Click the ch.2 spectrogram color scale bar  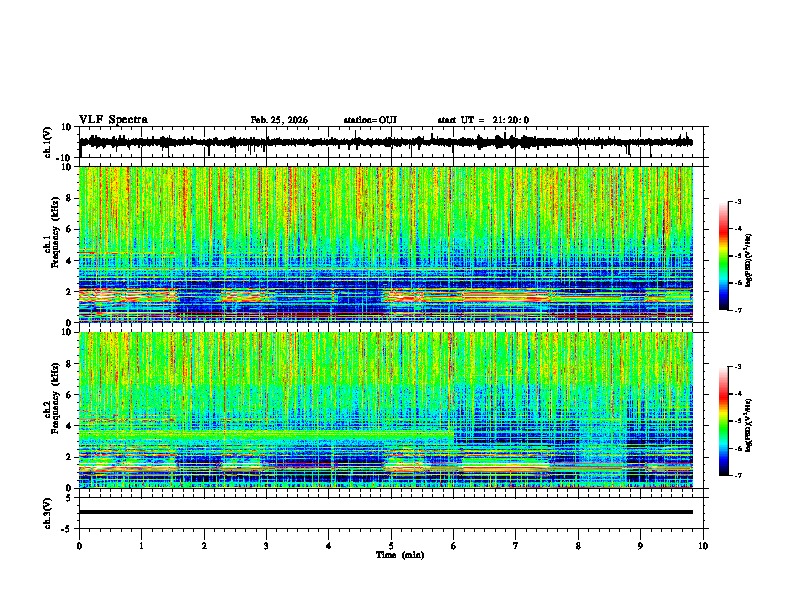pos(723,421)
